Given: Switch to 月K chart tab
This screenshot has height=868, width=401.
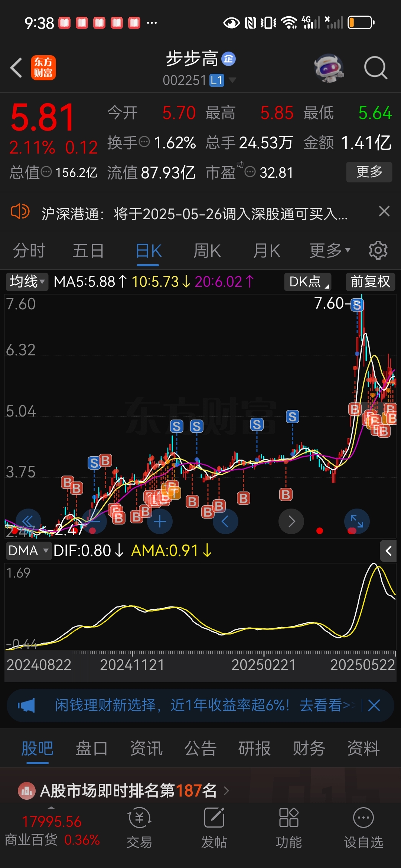Looking at the screenshot, I should pos(267,250).
